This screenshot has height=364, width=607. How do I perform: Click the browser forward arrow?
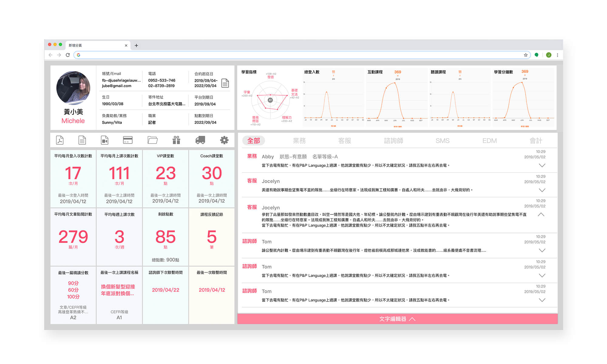click(x=59, y=55)
